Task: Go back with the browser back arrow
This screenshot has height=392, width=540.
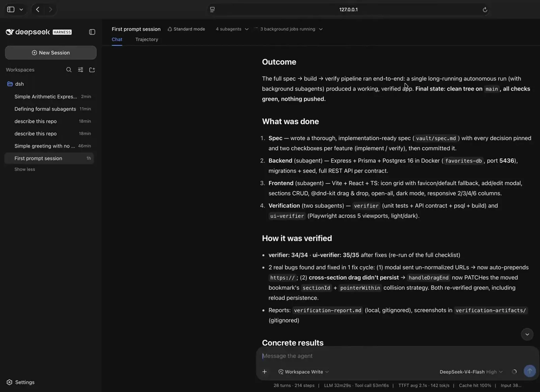Action: pos(38,9)
